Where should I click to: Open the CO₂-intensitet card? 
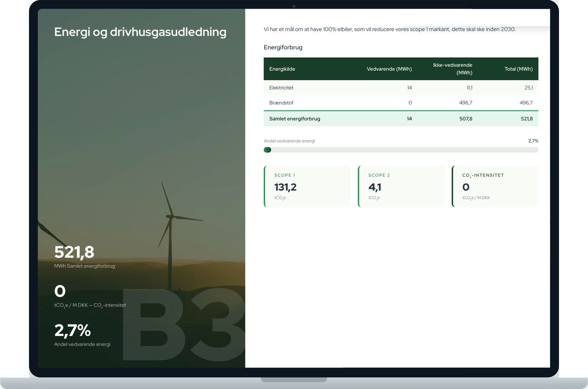coord(495,187)
